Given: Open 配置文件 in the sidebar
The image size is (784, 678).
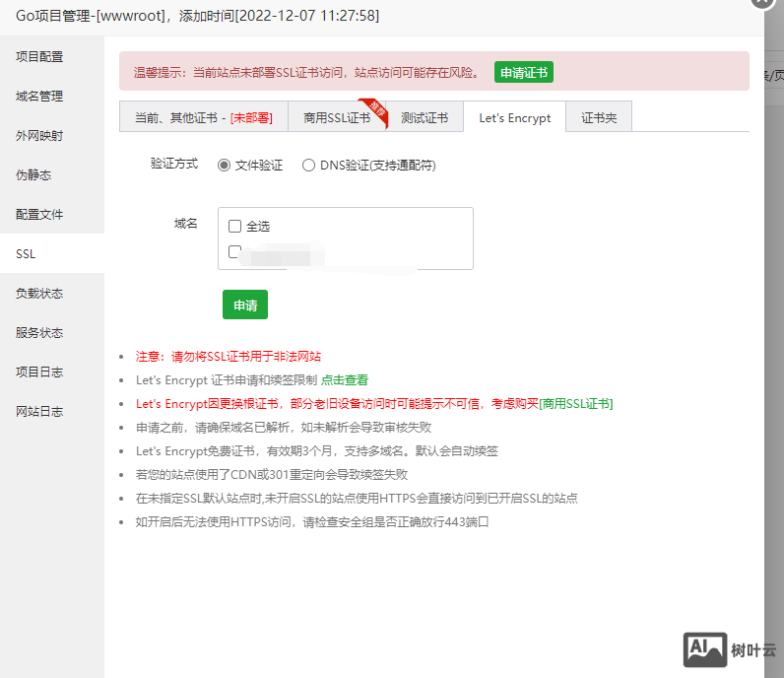Looking at the screenshot, I should 39,214.
